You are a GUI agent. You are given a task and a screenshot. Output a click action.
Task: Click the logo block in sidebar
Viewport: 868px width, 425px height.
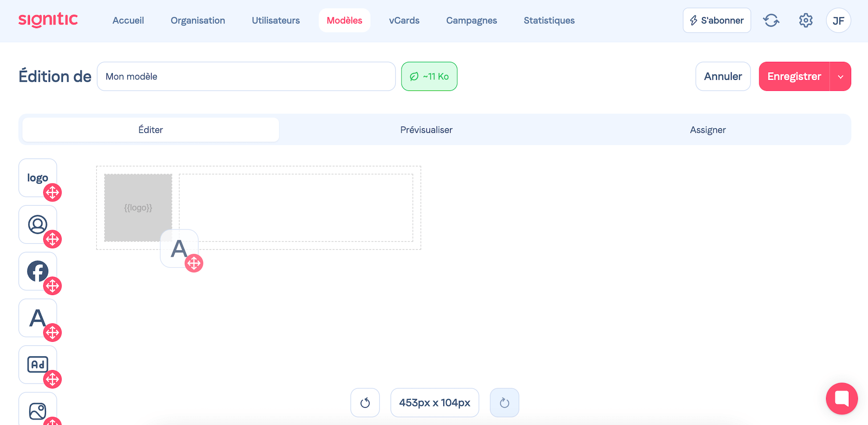point(37,178)
